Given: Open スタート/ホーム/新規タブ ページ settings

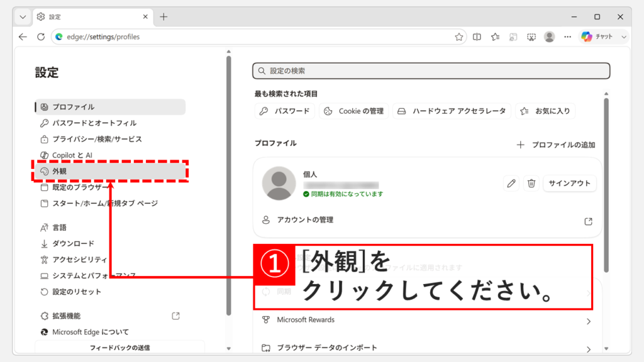Looking at the screenshot, I should coord(110,203).
